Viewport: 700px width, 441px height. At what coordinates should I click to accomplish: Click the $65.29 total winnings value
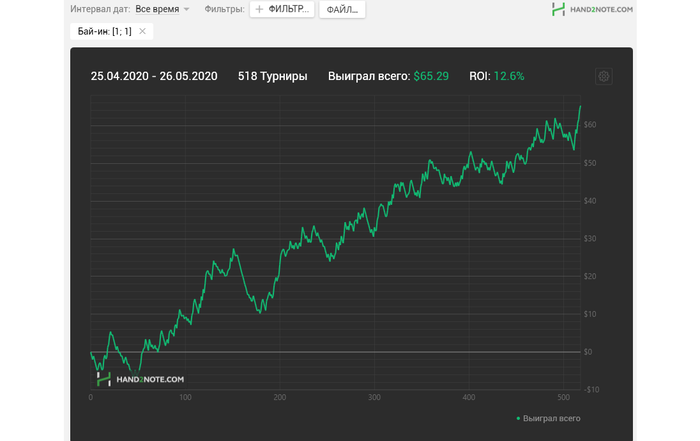pos(431,76)
